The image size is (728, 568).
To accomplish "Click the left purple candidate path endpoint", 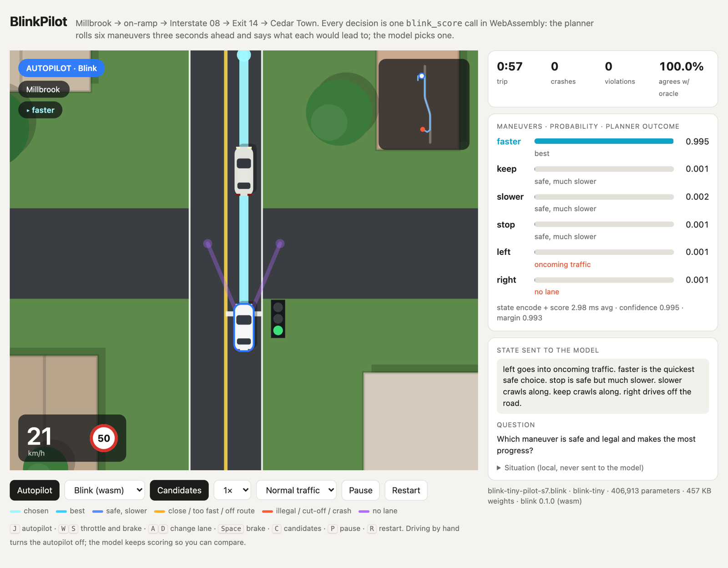I will click(207, 243).
